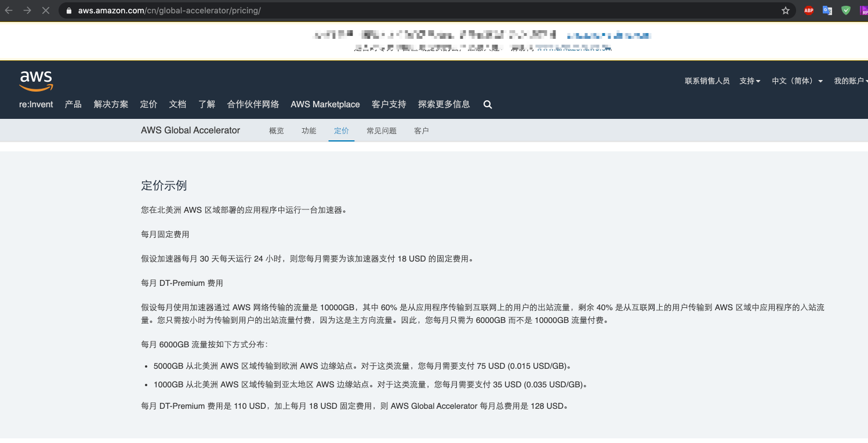Screen dimensions: 868x443
Task: Open the green shield AdGuard extension
Action: 846,10
